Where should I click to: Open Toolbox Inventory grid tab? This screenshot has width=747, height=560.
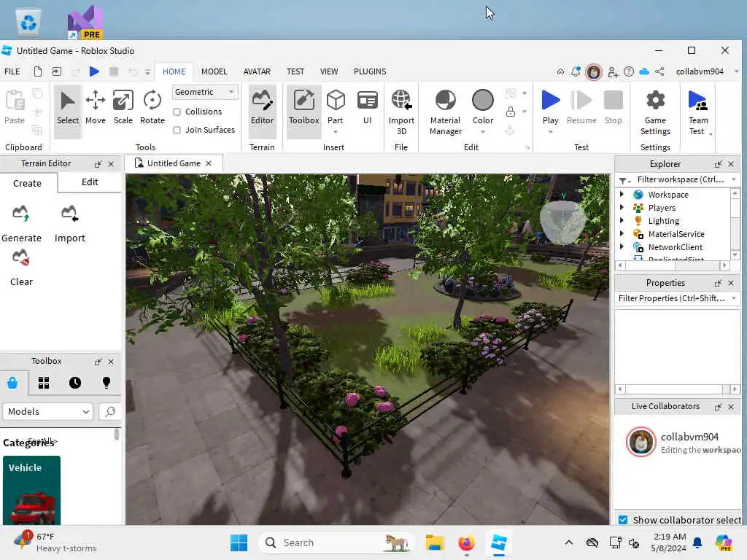tap(44, 383)
